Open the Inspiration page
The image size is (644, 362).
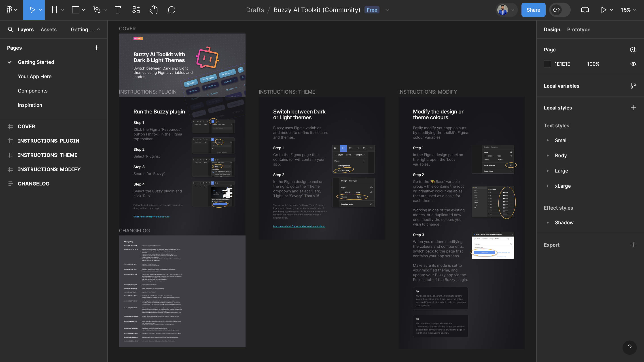[x=30, y=105]
